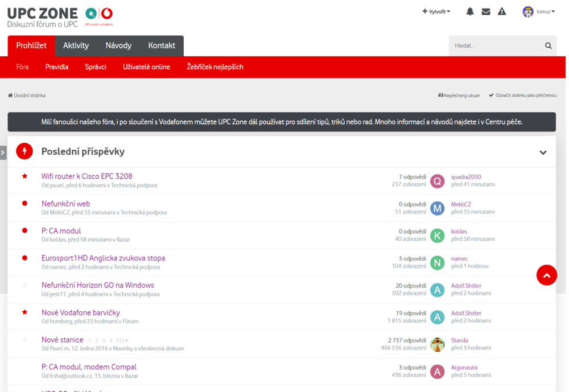This screenshot has width=569, height=392.
Task: Select the Prohlížet tab
Action: [x=31, y=46]
